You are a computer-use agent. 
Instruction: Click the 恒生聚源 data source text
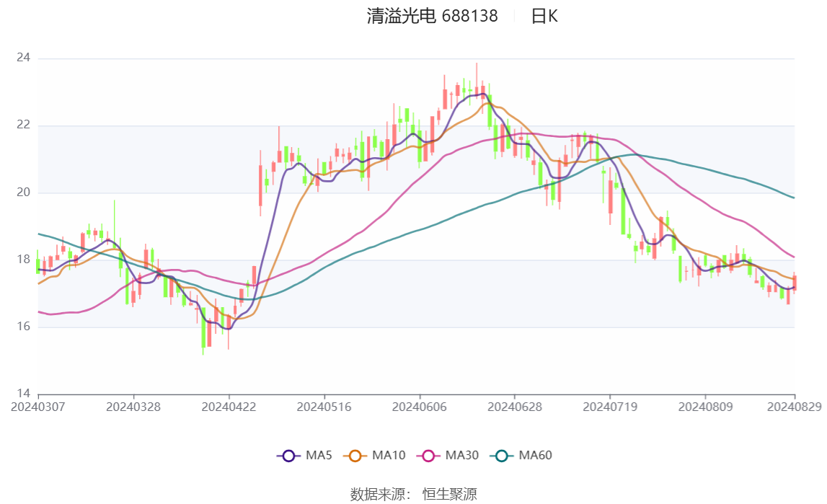(449, 494)
